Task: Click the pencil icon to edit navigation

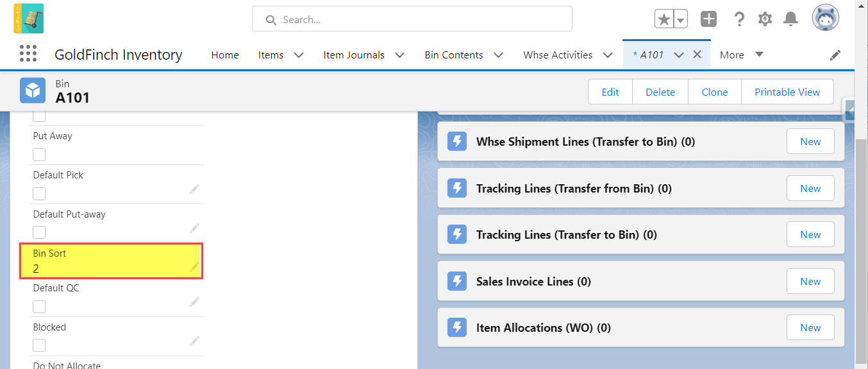Action: click(835, 55)
